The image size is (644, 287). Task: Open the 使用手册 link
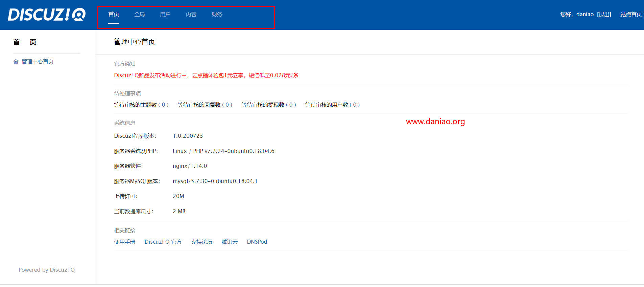(x=125, y=242)
